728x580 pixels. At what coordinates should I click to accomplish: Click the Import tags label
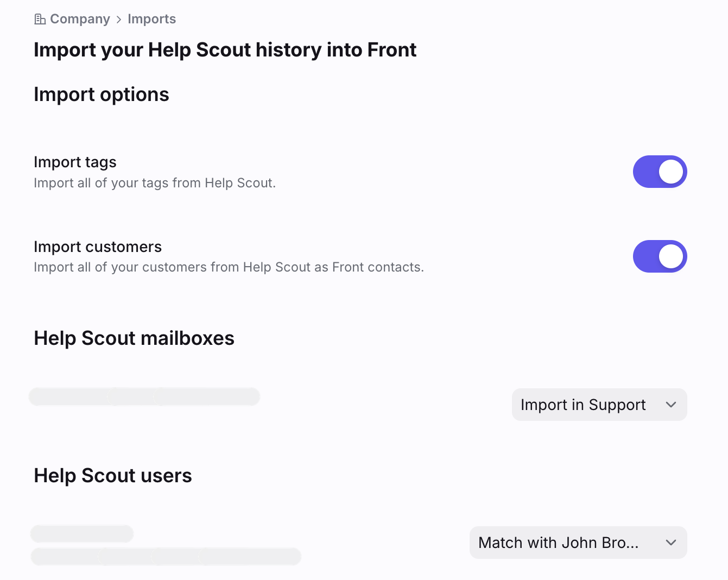pyautogui.click(x=75, y=162)
